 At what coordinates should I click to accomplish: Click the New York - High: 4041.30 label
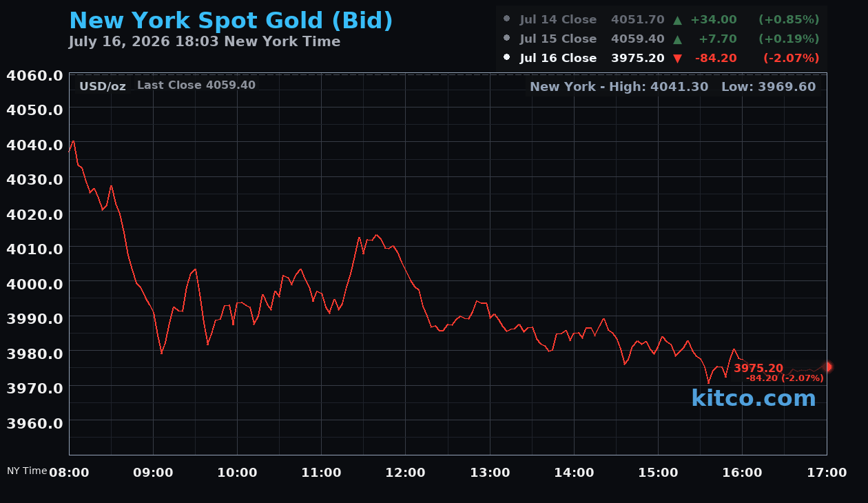pyautogui.click(x=619, y=87)
